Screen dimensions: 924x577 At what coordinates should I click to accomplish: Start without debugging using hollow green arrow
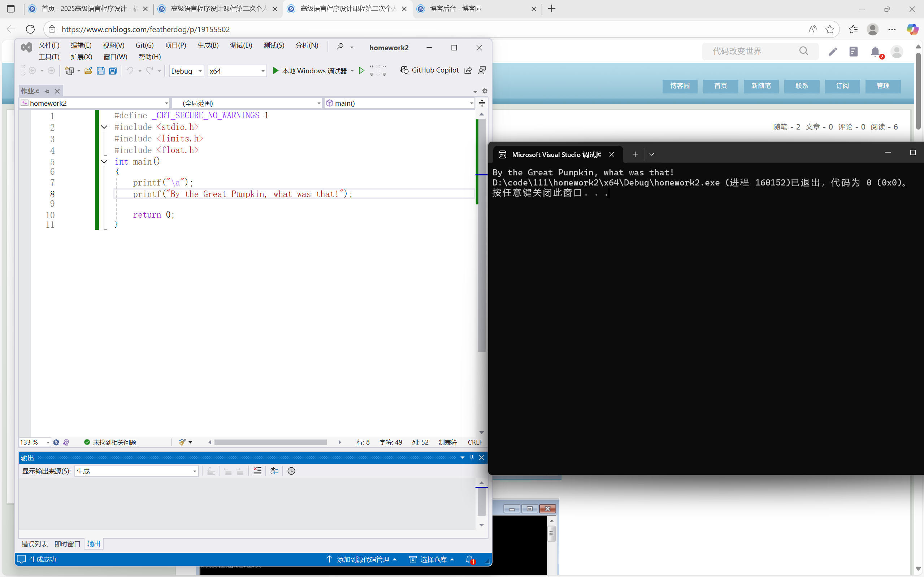click(361, 71)
